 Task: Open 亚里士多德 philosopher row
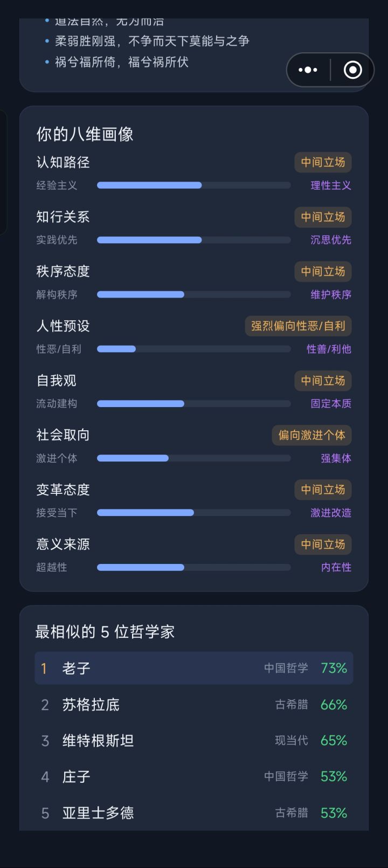194,813
